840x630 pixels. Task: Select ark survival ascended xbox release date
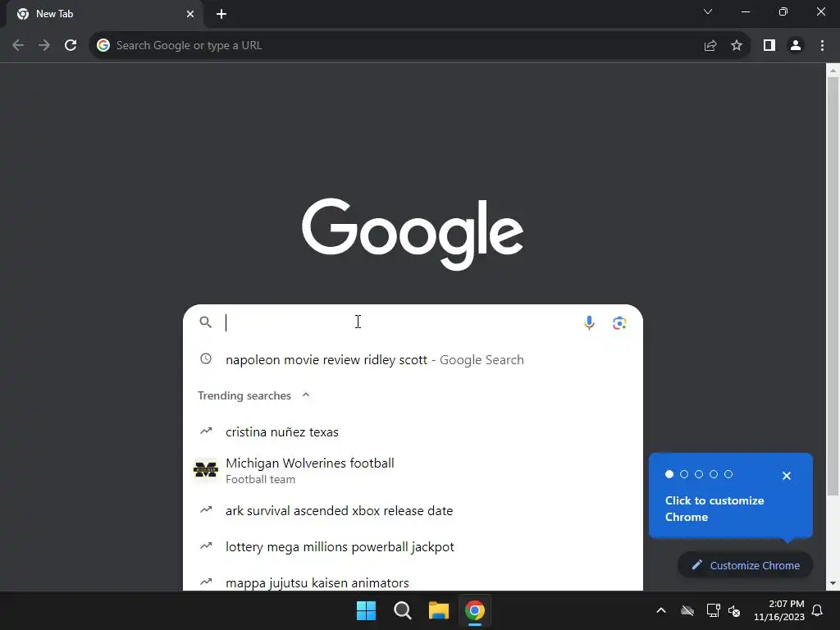click(413, 510)
